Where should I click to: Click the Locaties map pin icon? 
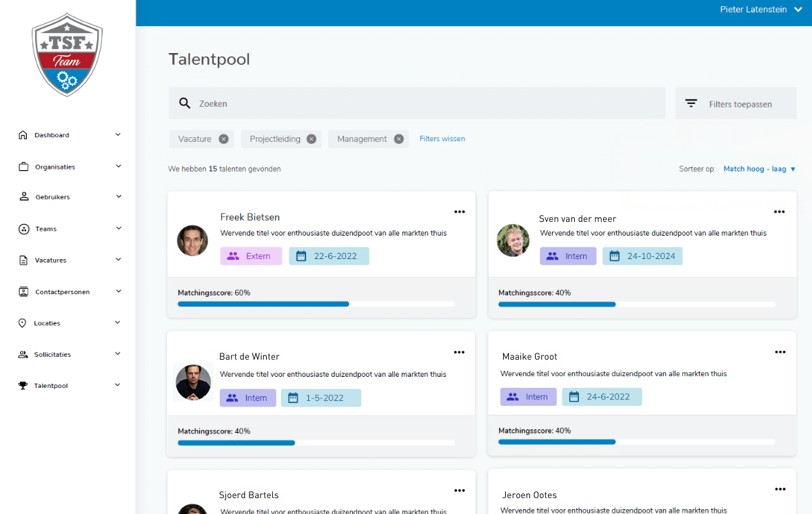pyautogui.click(x=22, y=322)
